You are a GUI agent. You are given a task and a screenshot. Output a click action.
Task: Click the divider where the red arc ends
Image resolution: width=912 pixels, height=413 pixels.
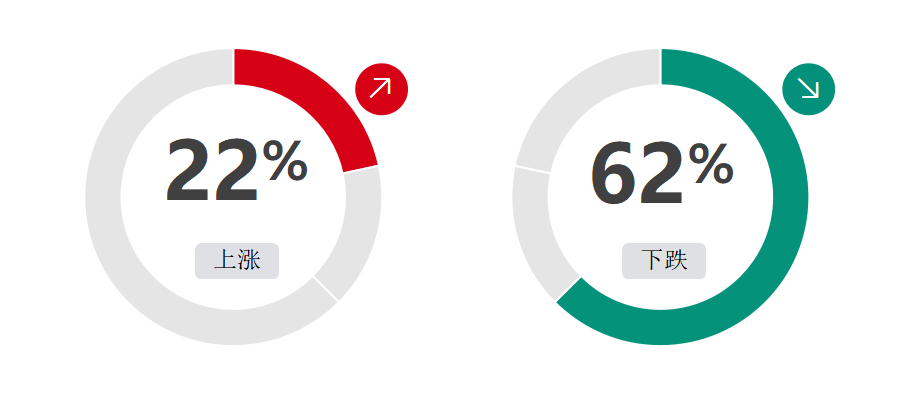(x=361, y=169)
